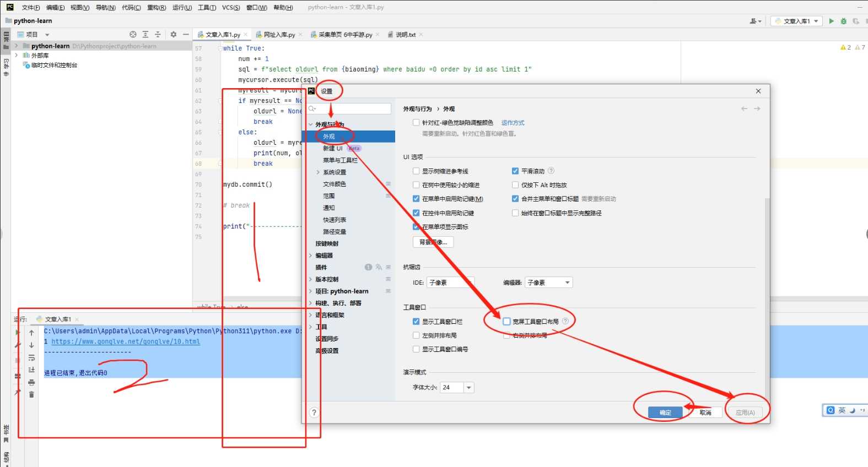Click the locate-in-project crosshair icon
This screenshot has width=868, height=467.
[133, 34]
